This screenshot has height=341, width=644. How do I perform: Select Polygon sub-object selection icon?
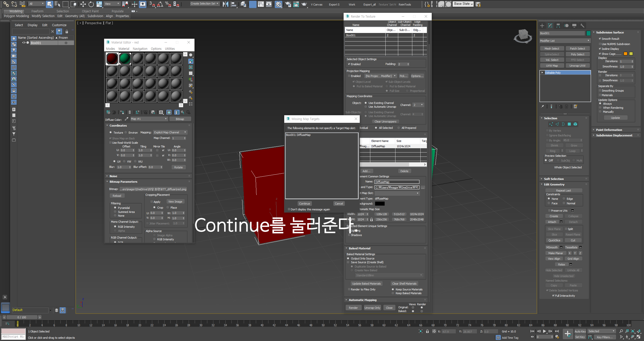[569, 124]
